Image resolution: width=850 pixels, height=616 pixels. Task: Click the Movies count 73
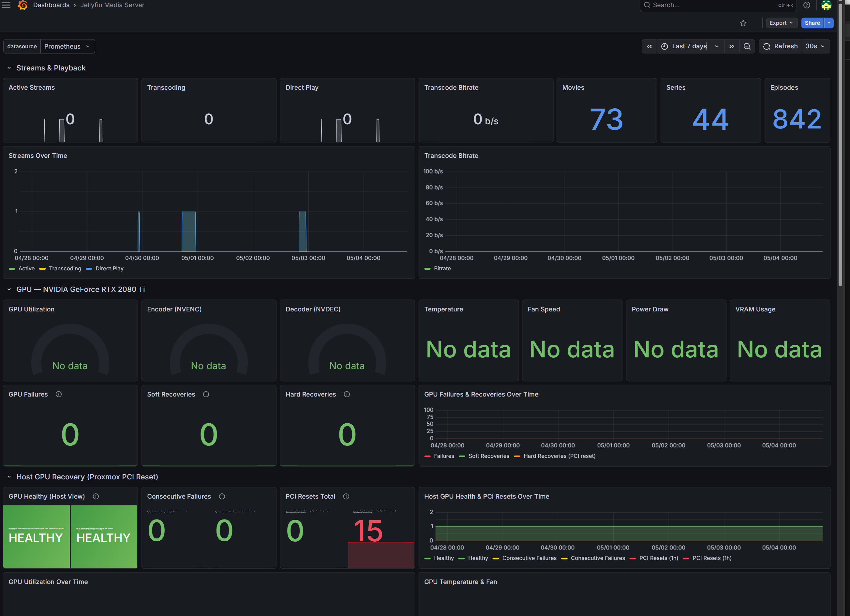pyautogui.click(x=606, y=119)
